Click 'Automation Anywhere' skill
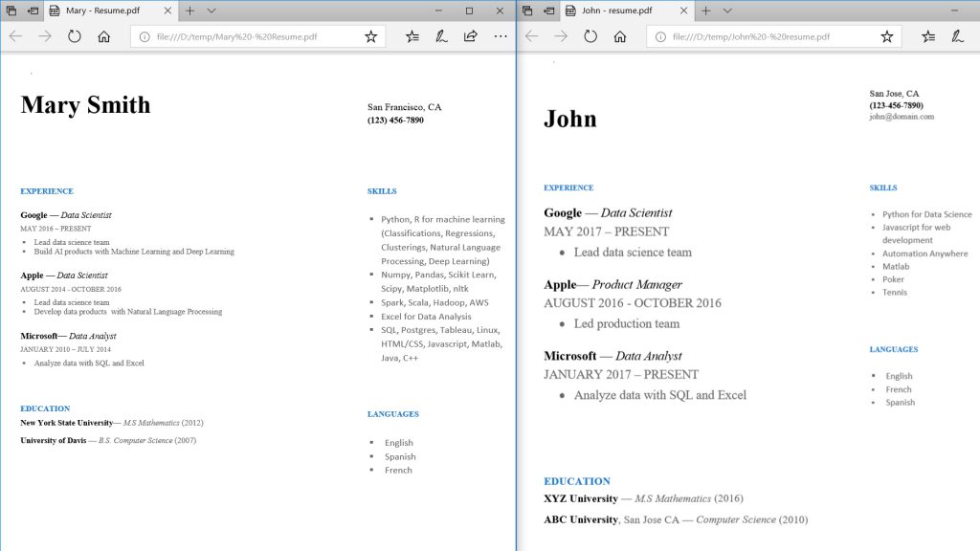Viewport: 980px width, 551px height. tap(925, 253)
